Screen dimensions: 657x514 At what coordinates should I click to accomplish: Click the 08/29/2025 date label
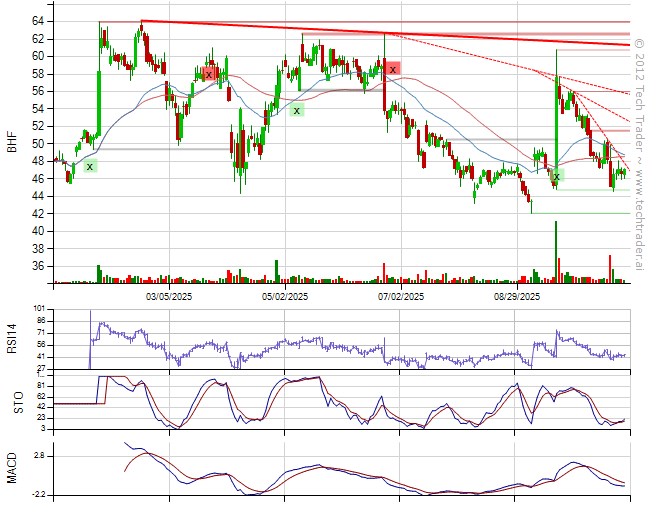click(x=516, y=296)
